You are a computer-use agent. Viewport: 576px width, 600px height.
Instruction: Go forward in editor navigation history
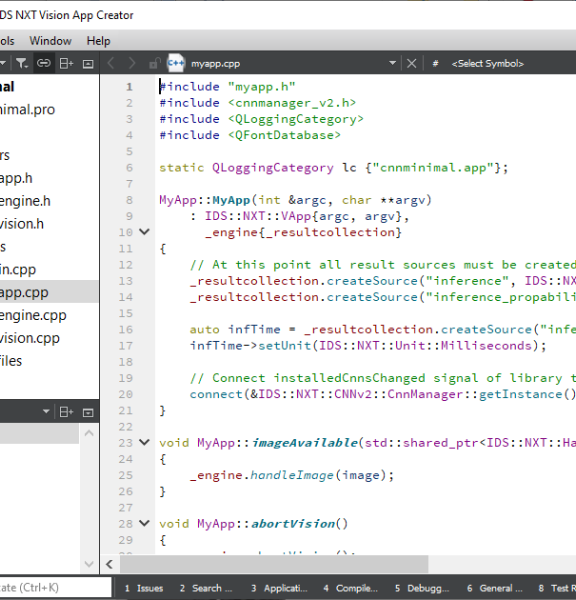pos(131,63)
